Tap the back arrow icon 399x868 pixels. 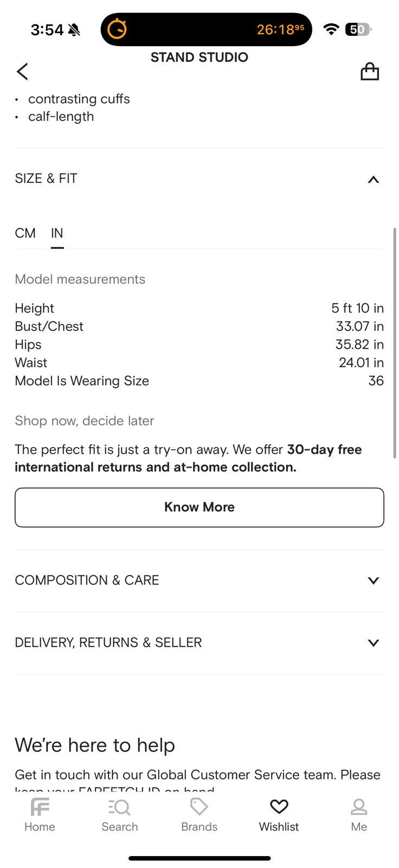(x=22, y=71)
